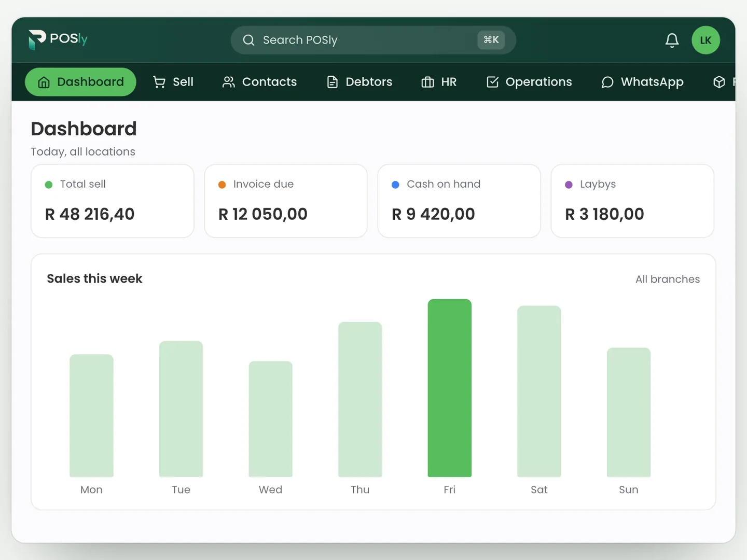Open the Operations tab
The width and height of the screenshot is (747, 560).
click(529, 82)
